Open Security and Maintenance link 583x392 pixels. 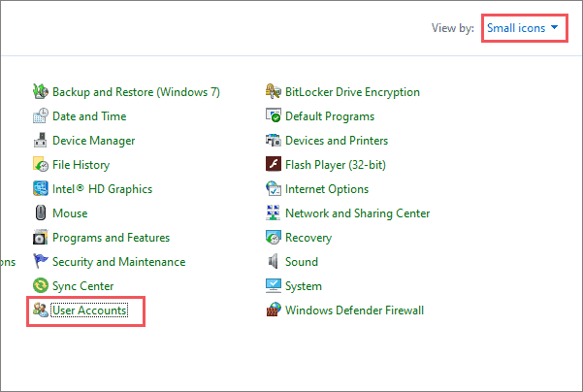tap(119, 262)
